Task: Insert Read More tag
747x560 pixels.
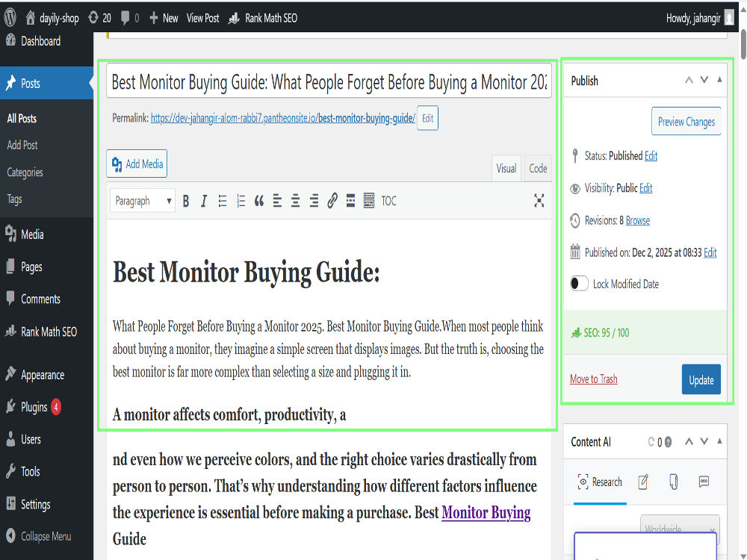Action: (350, 201)
